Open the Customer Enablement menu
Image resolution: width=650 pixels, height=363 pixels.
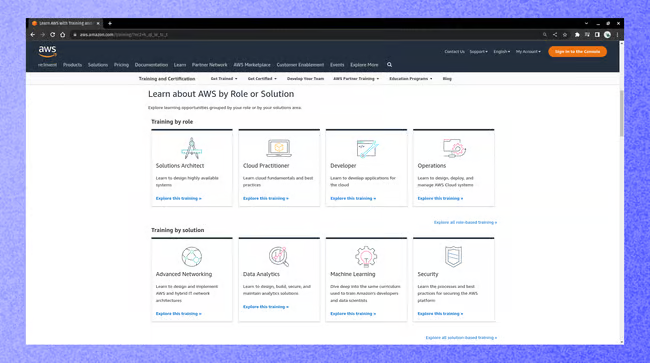(300, 65)
